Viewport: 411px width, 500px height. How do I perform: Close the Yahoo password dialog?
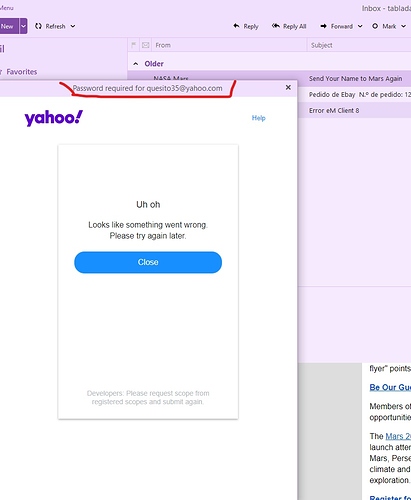click(x=288, y=88)
